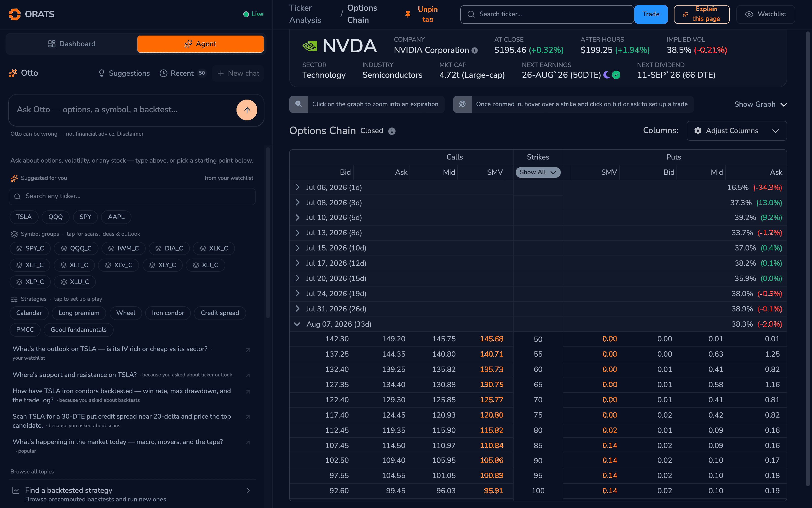Click Browse all topics

tap(32, 472)
